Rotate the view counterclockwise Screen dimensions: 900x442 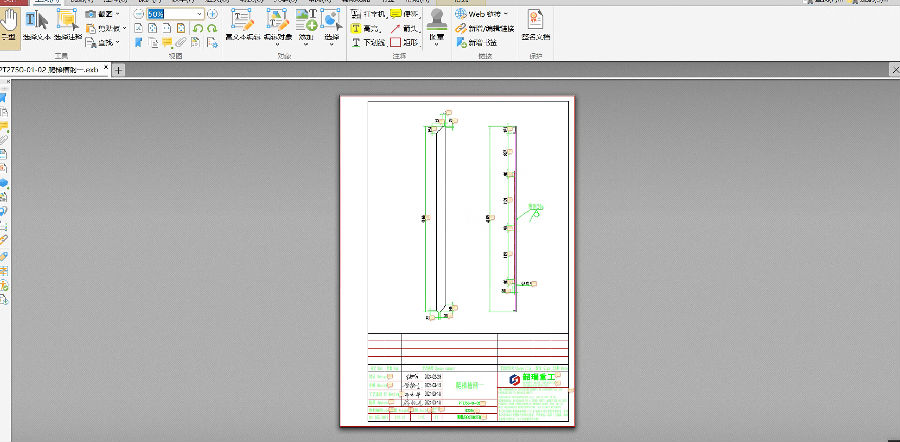click(198, 29)
